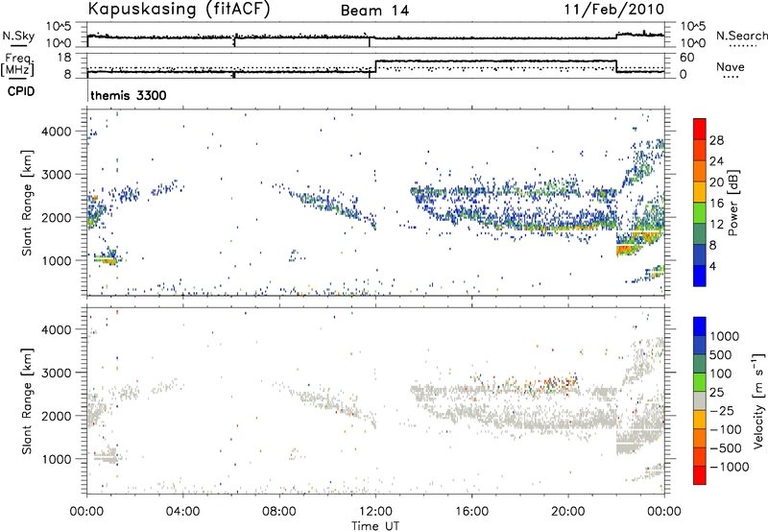Image resolution: width=768 pixels, height=532 pixels.
Task: Click the '20:00' time tick label
Action: [567, 512]
